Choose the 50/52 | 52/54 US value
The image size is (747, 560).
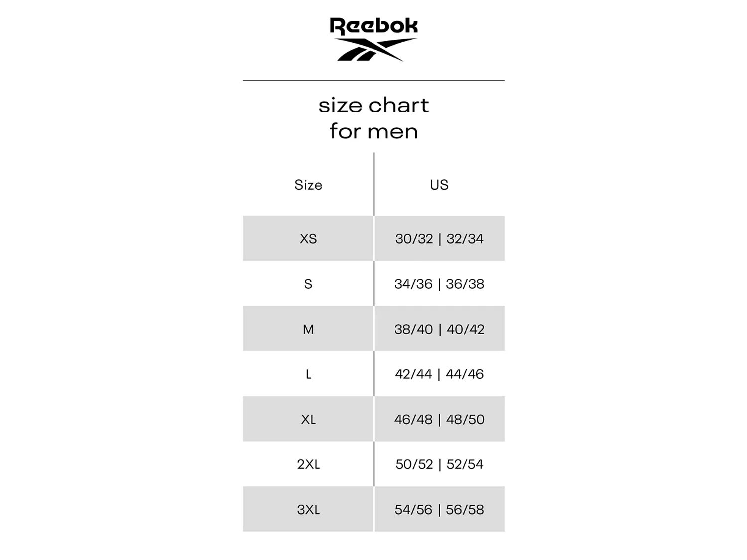coord(439,464)
